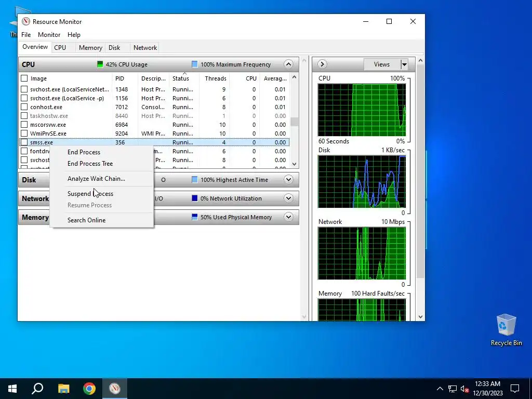Sort by PID column header
532x399 pixels.
tap(125, 78)
